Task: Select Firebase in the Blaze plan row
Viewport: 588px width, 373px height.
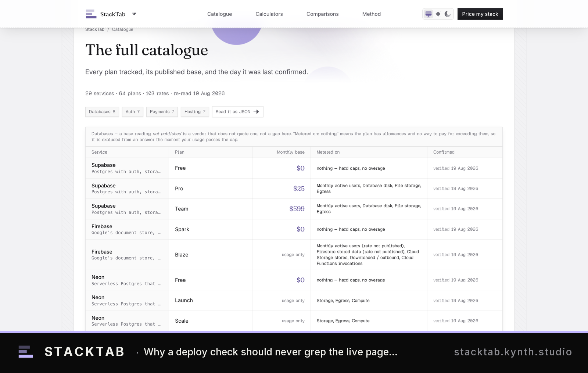Action: point(102,252)
